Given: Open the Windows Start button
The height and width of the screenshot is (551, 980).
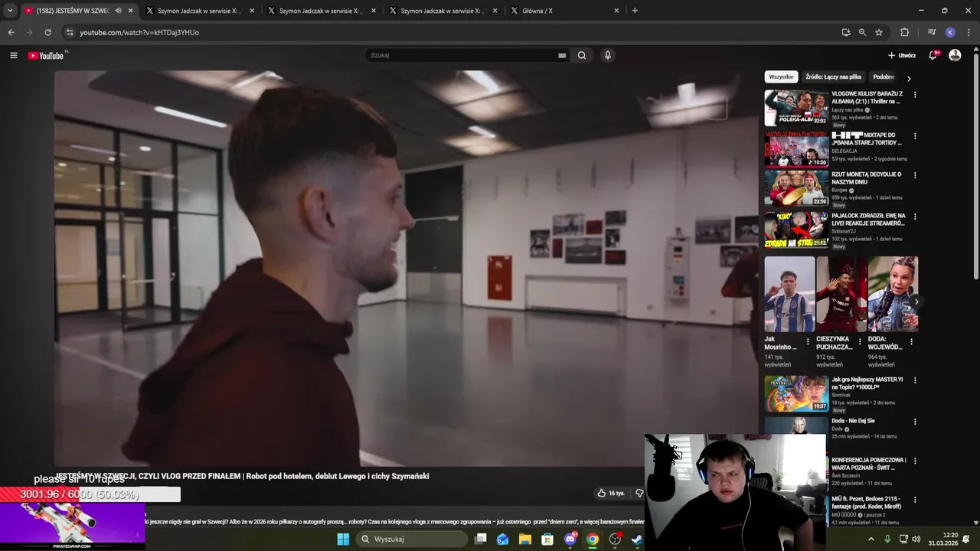Looking at the screenshot, I should [x=343, y=539].
